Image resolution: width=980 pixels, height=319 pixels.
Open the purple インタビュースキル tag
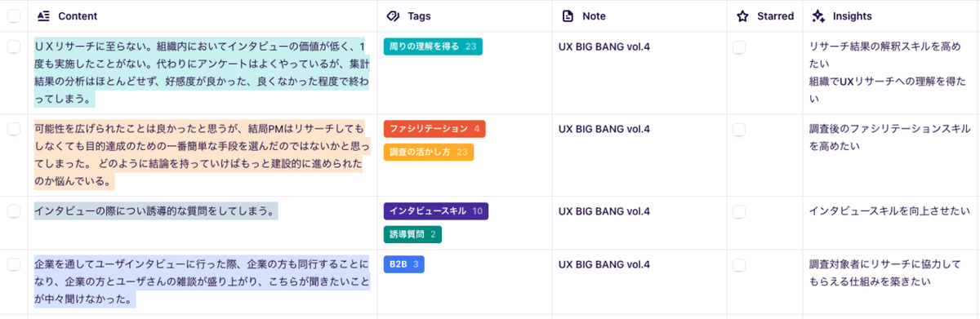coord(436,211)
